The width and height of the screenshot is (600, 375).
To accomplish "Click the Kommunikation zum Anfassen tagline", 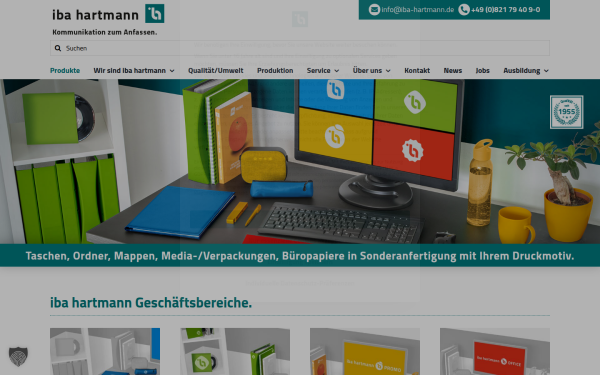I will (x=104, y=32).
